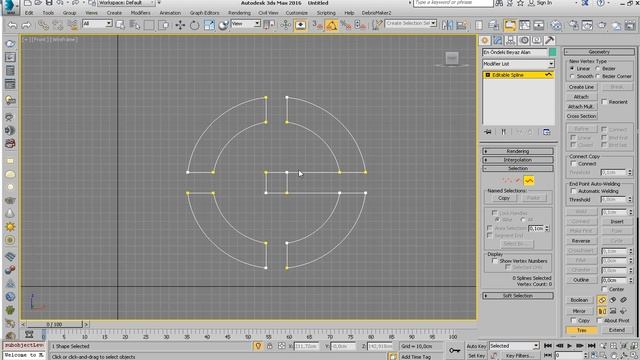Click the Extend button

pos(617,330)
